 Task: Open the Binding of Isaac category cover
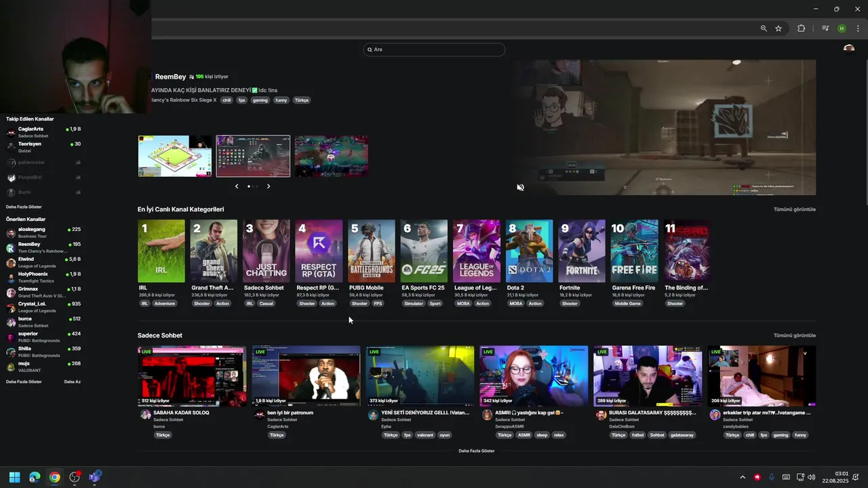(x=687, y=251)
